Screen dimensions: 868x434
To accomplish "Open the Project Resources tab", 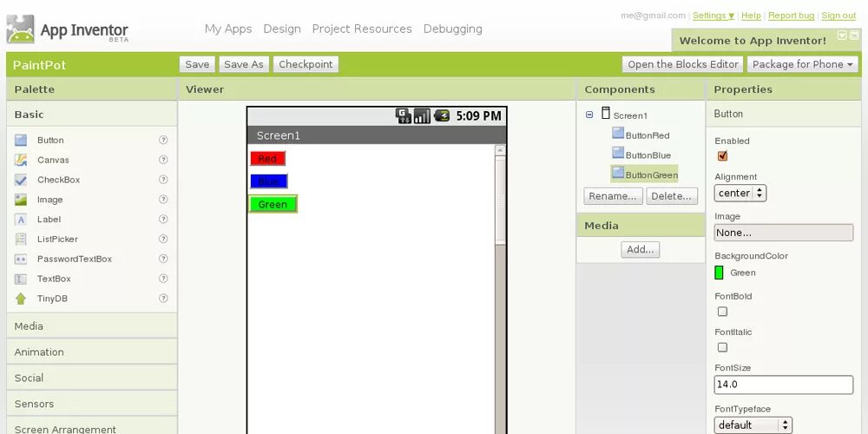I will pos(362,29).
